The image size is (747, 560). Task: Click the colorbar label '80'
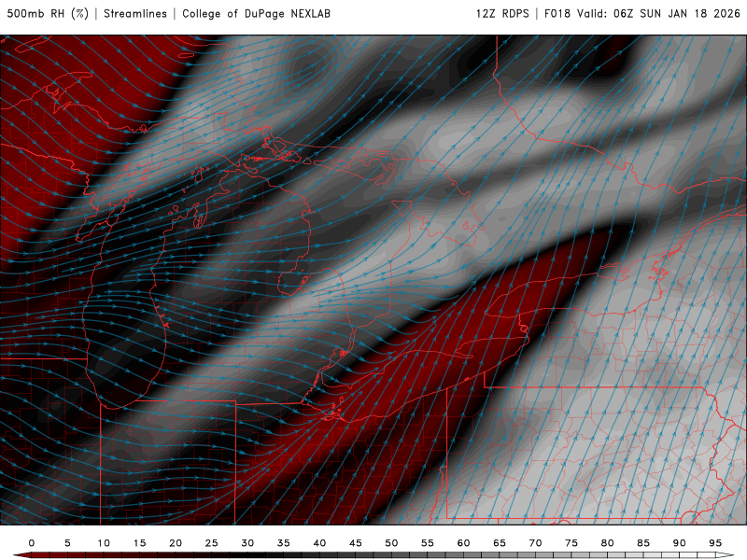608,543
